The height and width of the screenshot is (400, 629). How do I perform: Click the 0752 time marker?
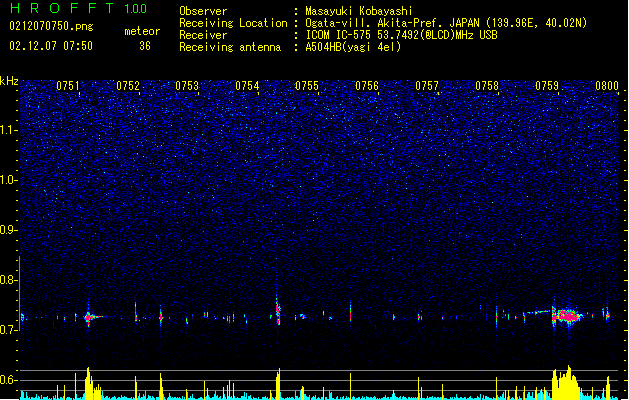[x=128, y=86]
